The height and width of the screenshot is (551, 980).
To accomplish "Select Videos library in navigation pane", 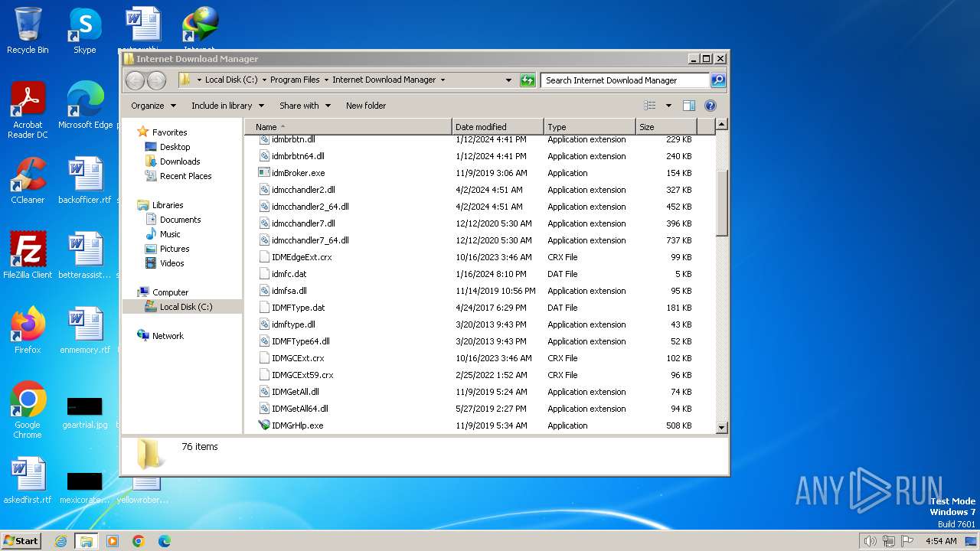I will tap(171, 263).
